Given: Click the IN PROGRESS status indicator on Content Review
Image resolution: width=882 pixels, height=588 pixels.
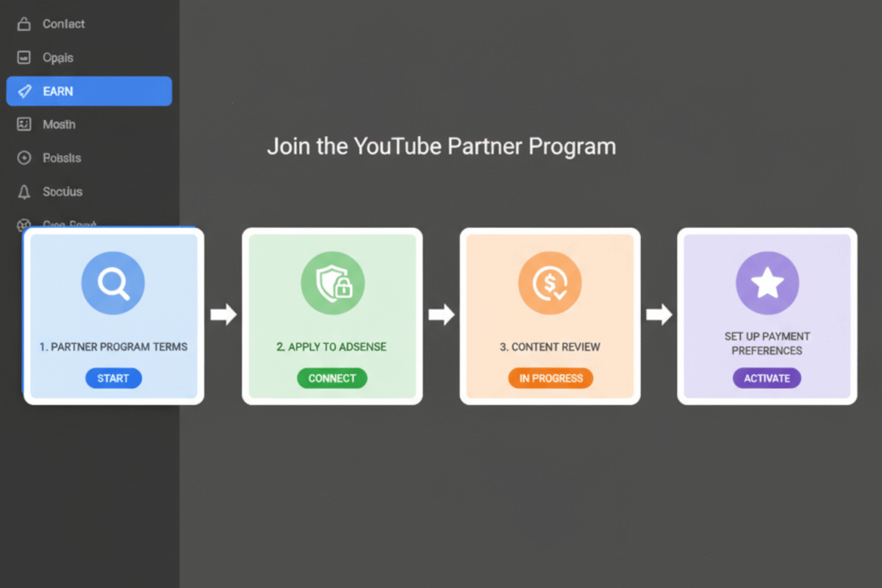Looking at the screenshot, I should [550, 378].
